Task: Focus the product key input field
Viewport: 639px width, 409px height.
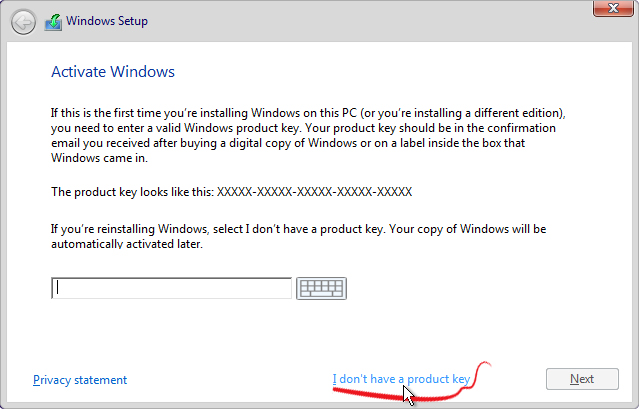Action: tap(171, 288)
